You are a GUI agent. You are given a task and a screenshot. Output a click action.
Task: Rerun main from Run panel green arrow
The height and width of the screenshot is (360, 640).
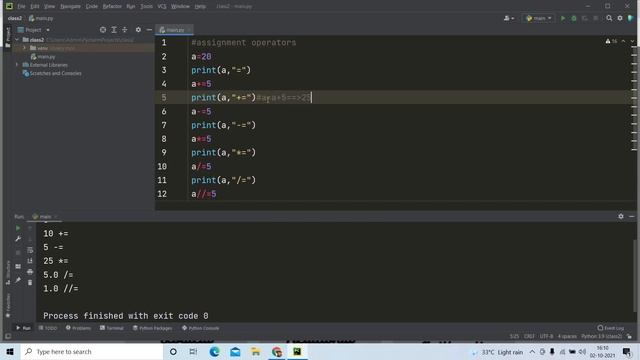click(18, 228)
